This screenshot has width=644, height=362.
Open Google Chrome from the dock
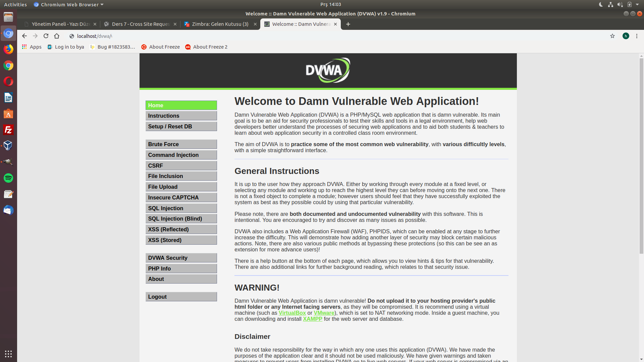coord(8,65)
